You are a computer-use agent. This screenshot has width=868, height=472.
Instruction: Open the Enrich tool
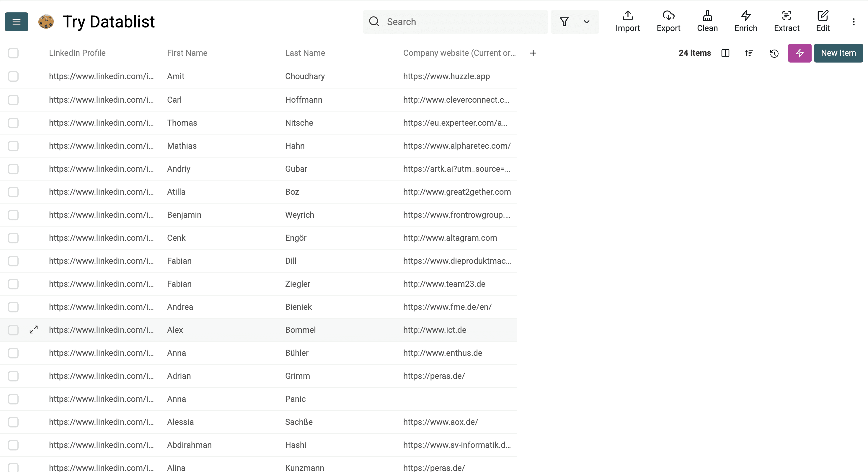[745, 21]
